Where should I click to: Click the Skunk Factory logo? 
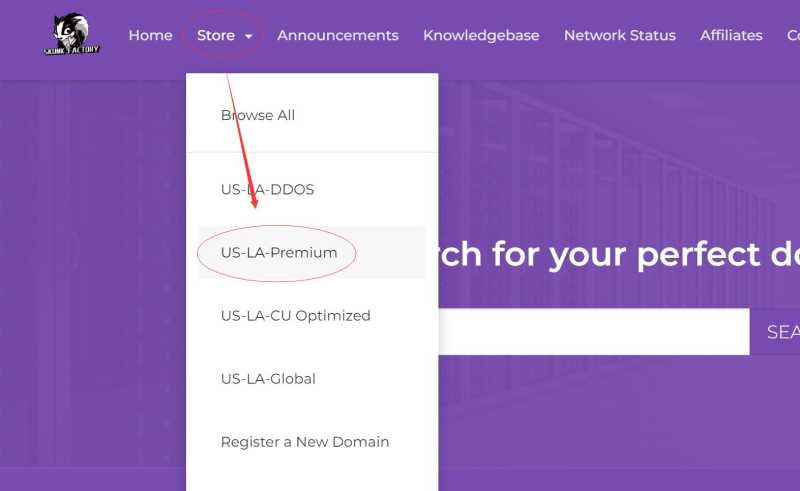pos(72,35)
